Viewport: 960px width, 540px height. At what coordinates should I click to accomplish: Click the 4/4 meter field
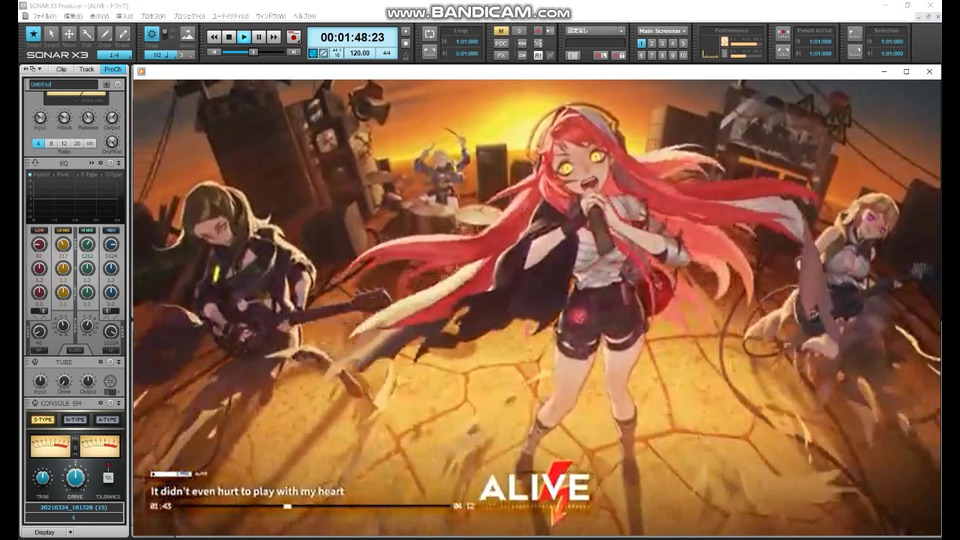tap(386, 53)
